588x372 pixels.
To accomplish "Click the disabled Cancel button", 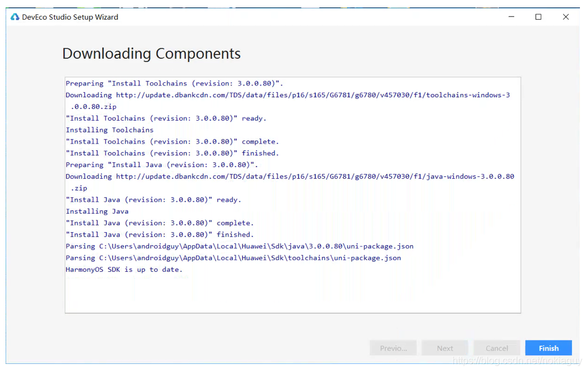I will [x=496, y=348].
